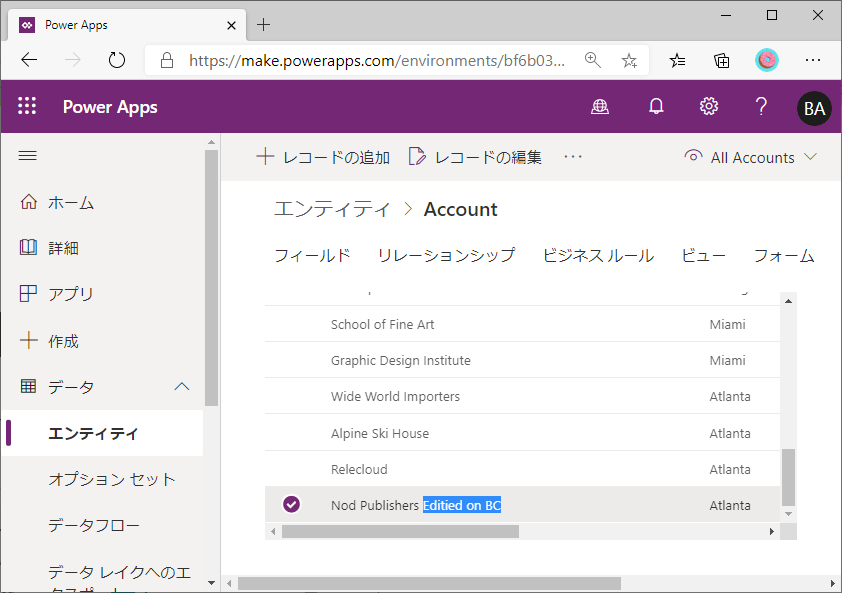Open the browser favorites list
The height and width of the screenshot is (593, 842).
(x=677, y=60)
